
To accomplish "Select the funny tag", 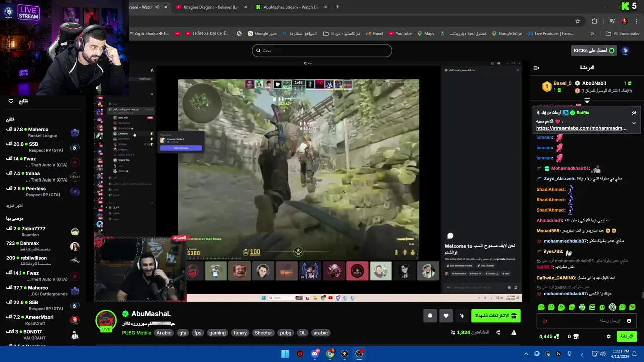I will click(240, 333).
